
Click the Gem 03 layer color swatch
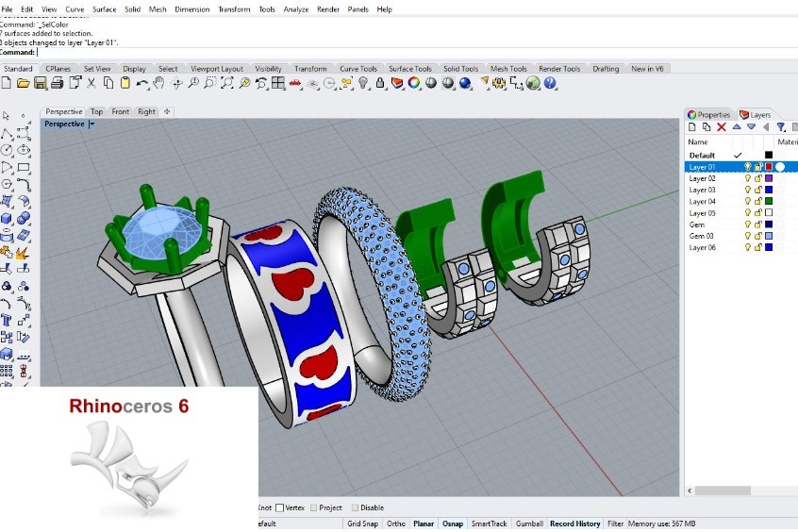coord(769,236)
